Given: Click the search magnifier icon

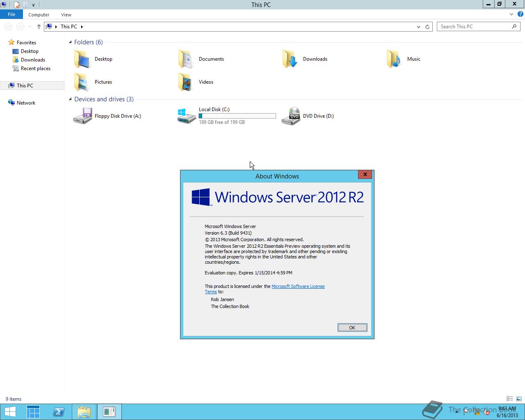Looking at the screenshot, I should coord(514,27).
